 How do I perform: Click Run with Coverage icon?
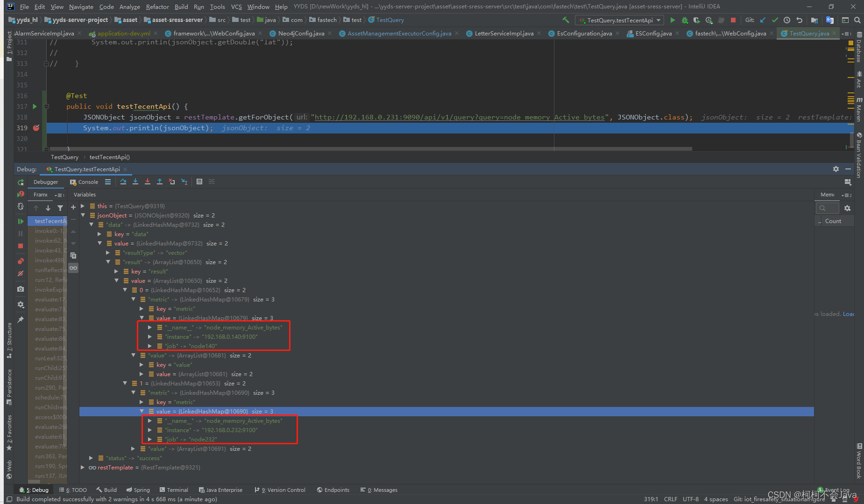[697, 20]
